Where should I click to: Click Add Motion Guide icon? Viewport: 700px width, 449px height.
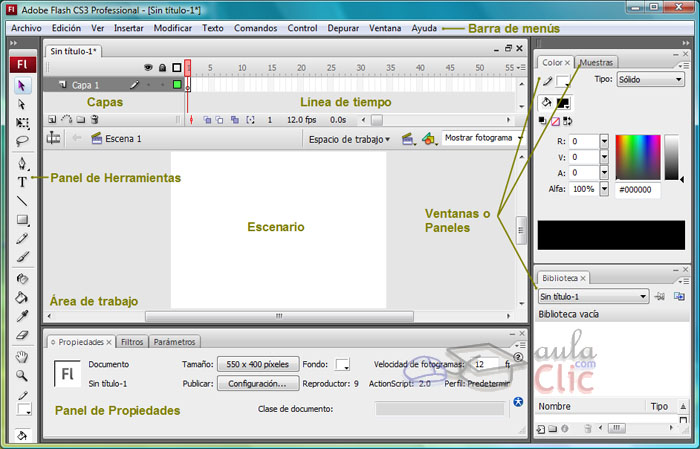[x=66, y=120]
